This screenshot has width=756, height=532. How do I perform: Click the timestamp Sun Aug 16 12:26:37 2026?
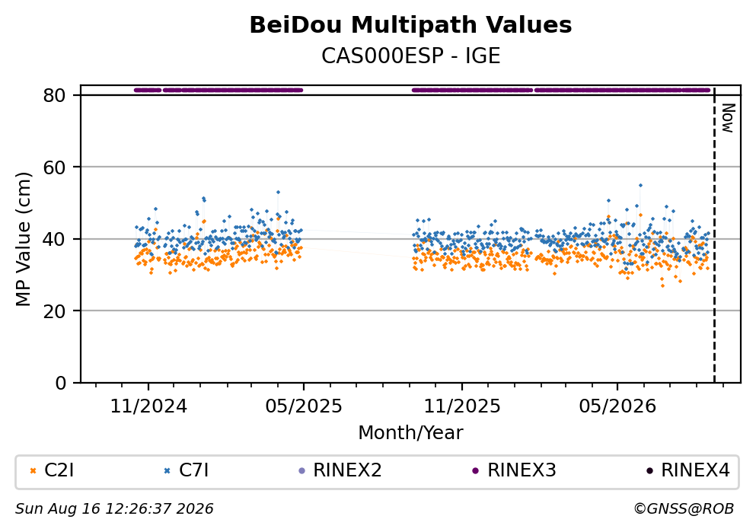[114, 509]
